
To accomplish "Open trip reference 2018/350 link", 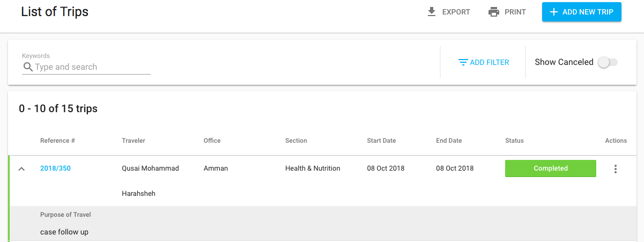I will tap(55, 168).
